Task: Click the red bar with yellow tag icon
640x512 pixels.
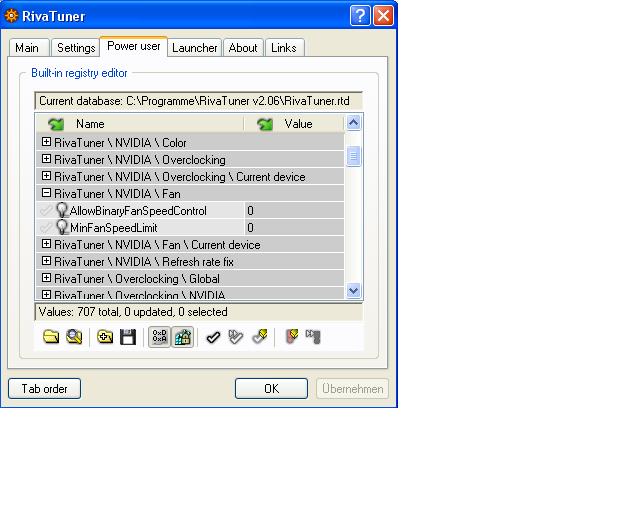Action: pyautogui.click(x=291, y=337)
